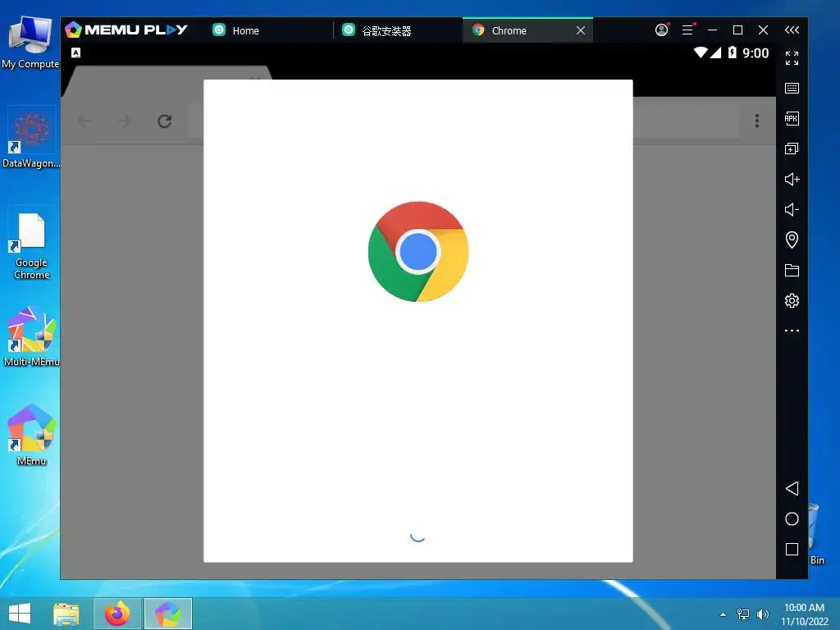Image resolution: width=840 pixels, height=630 pixels.
Task: Select the Multi-MEmu desktop shortcut
Action: (x=31, y=336)
